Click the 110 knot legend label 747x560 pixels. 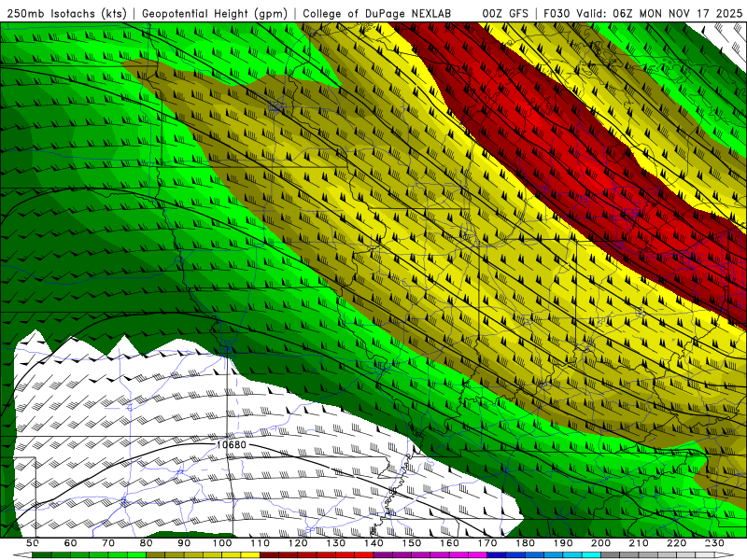261,543
